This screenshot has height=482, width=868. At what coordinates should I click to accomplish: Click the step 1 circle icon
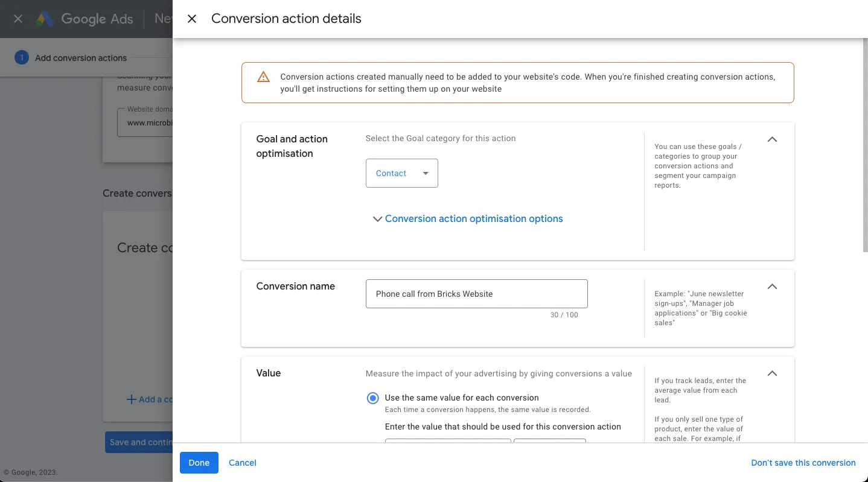tap(22, 57)
